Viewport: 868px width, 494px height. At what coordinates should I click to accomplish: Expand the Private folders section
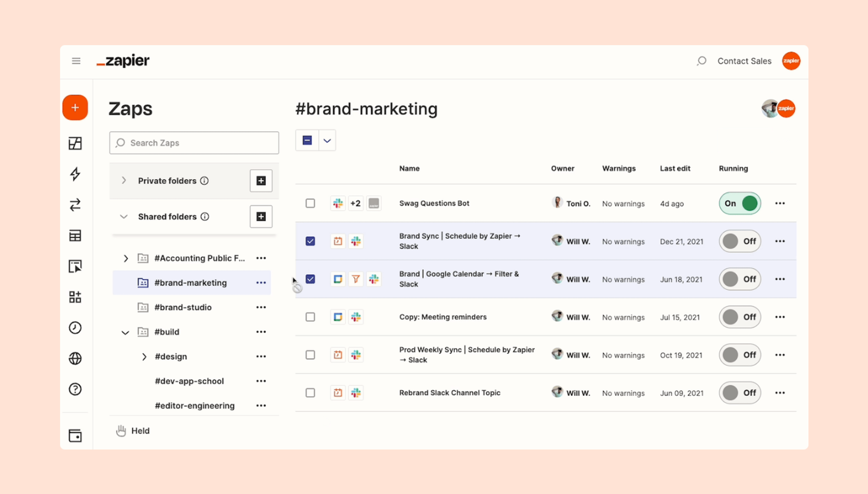(124, 180)
